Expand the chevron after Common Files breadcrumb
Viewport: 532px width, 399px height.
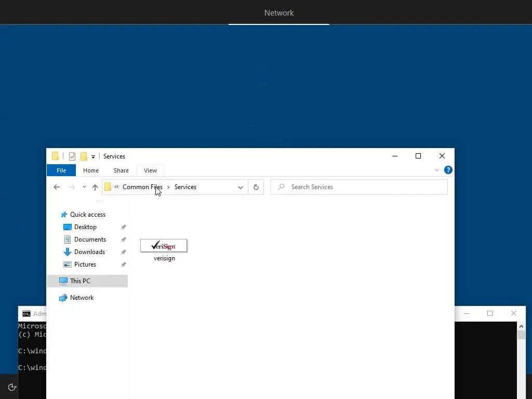click(168, 187)
